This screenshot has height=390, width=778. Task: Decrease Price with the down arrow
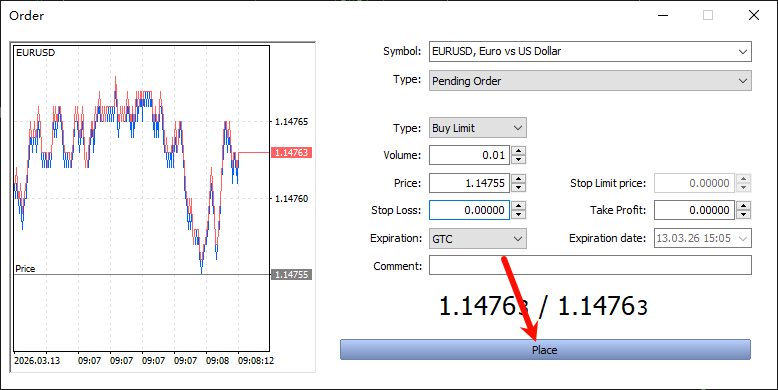(519, 188)
